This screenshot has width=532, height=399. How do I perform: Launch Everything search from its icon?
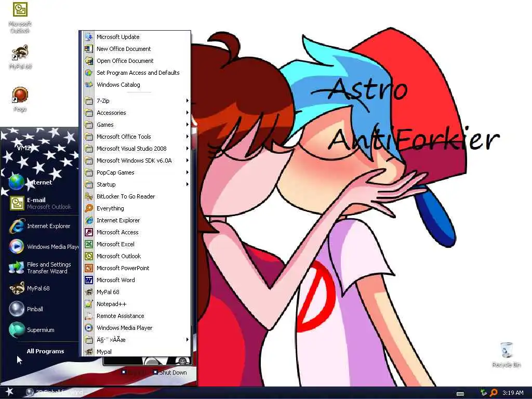coord(89,208)
